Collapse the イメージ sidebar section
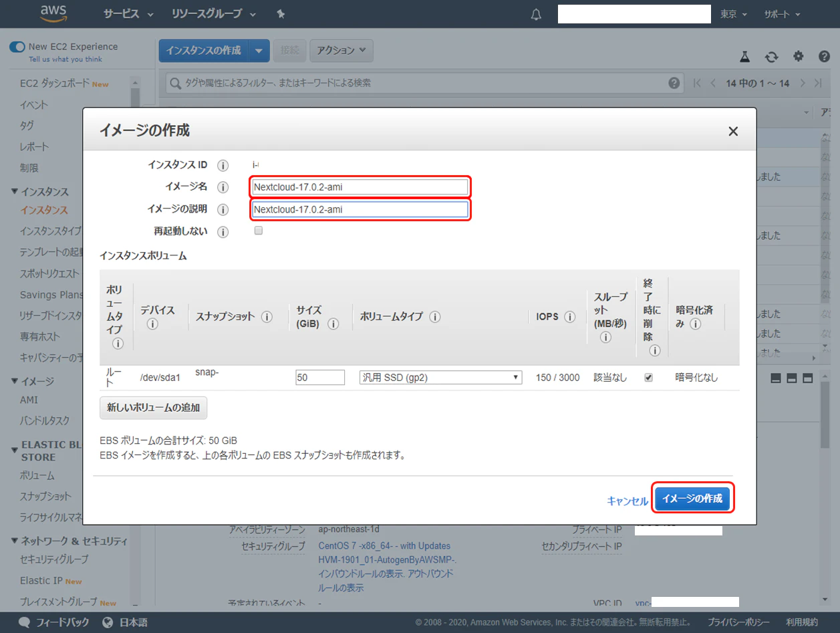This screenshot has width=840, height=633. tap(15, 381)
